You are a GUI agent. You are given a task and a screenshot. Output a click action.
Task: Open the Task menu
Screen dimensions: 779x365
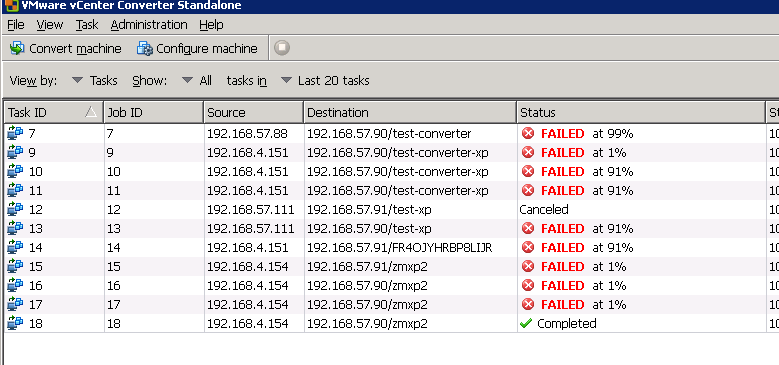pyautogui.click(x=87, y=24)
